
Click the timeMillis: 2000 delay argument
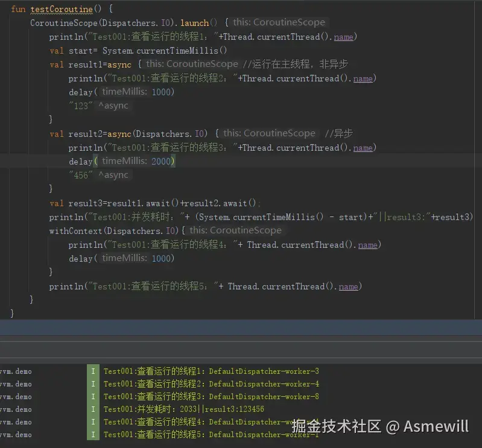pyautogui.click(x=136, y=161)
